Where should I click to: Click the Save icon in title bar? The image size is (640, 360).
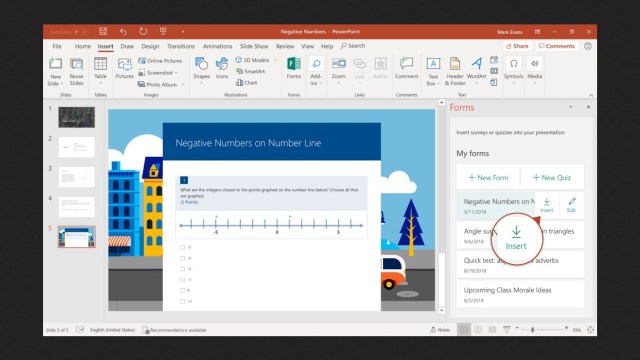pos(103,31)
